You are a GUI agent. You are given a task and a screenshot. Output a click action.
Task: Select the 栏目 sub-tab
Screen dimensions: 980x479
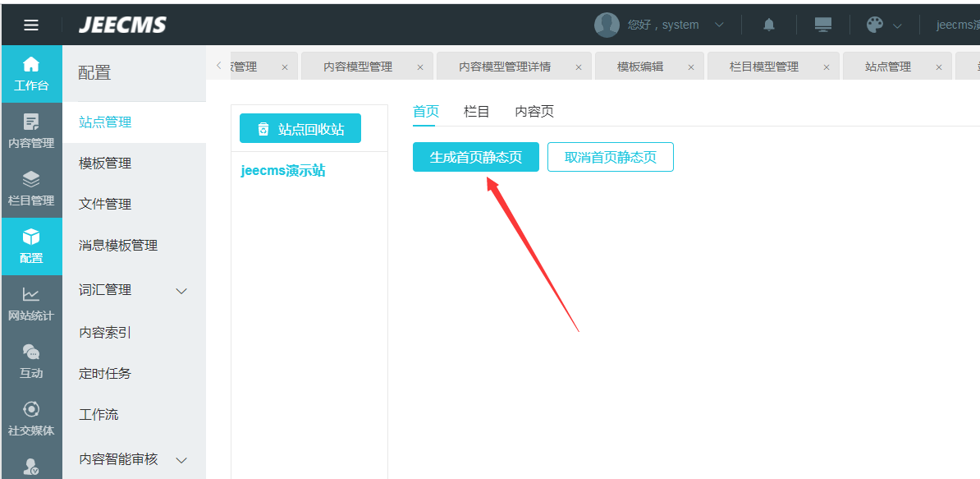(476, 112)
